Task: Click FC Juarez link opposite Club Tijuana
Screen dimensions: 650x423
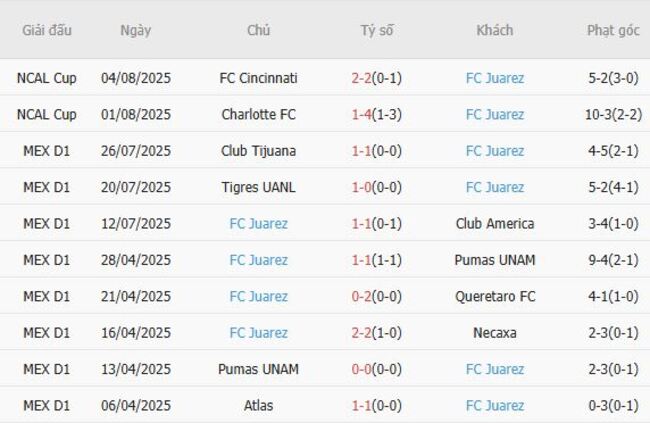Action: pyautogui.click(x=494, y=151)
